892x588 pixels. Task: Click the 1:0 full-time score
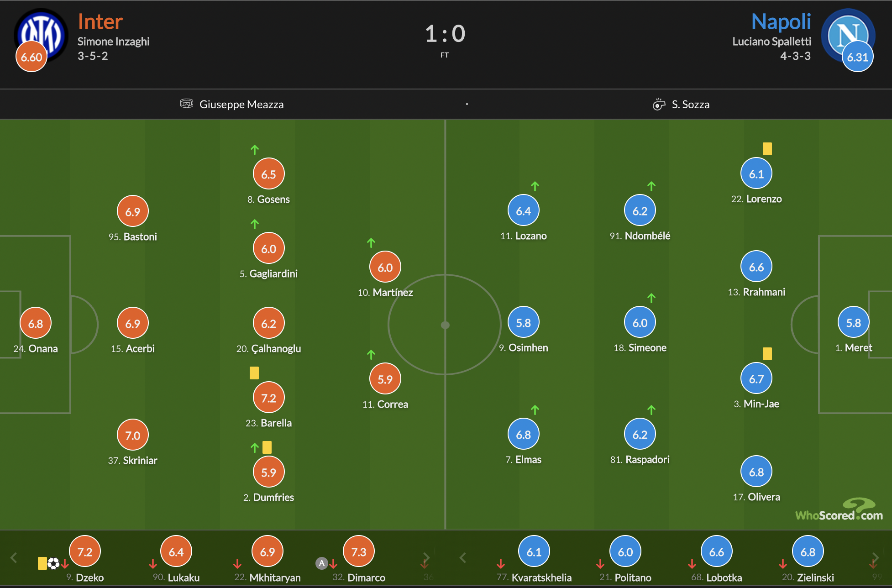[x=445, y=34]
